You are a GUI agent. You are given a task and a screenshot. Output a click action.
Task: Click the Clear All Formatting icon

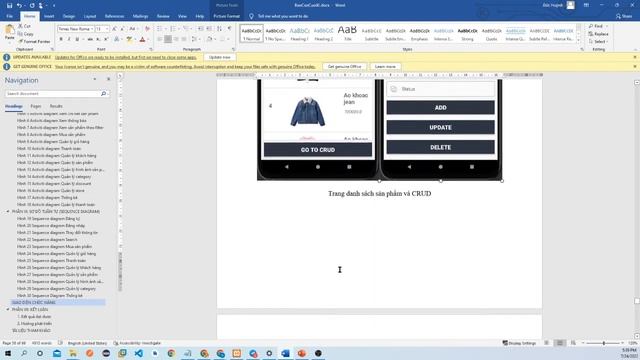click(x=147, y=29)
